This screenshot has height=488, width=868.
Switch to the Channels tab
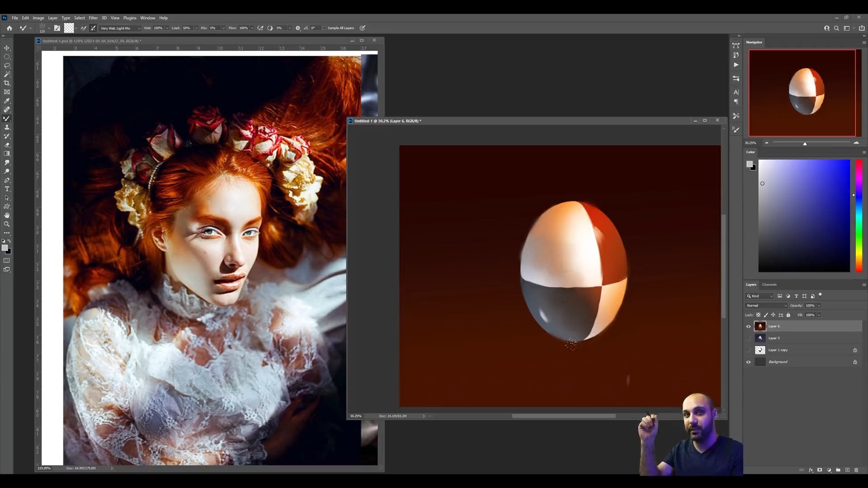click(x=769, y=285)
